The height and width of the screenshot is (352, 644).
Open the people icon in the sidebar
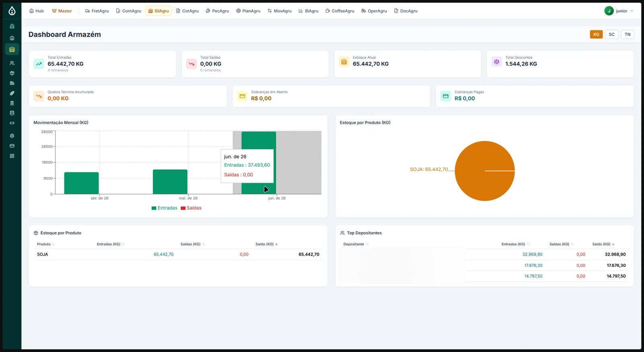pyautogui.click(x=12, y=63)
